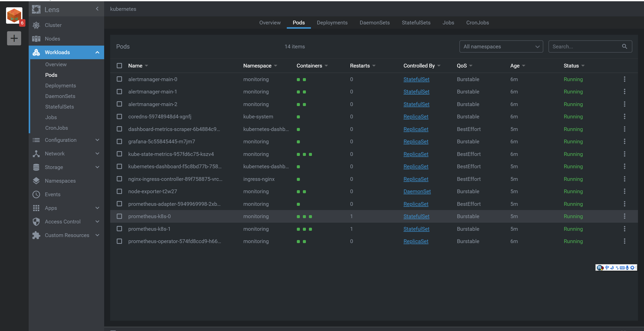Click the add cluster plus icon
The width and height of the screenshot is (644, 331).
pos(14,38)
